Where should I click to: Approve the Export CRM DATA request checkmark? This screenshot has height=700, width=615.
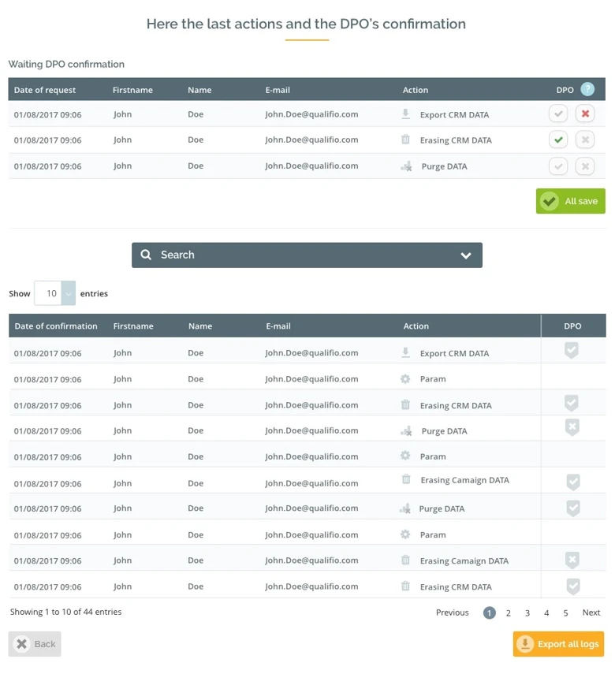[558, 114]
